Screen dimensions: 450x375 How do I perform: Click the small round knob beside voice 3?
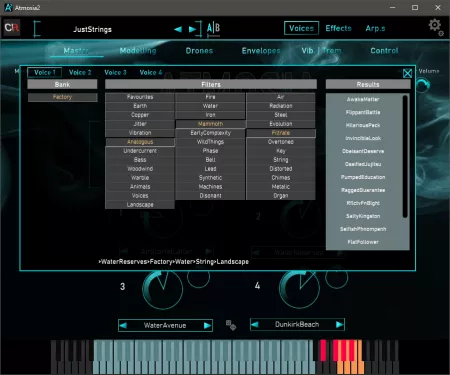(198, 277)
